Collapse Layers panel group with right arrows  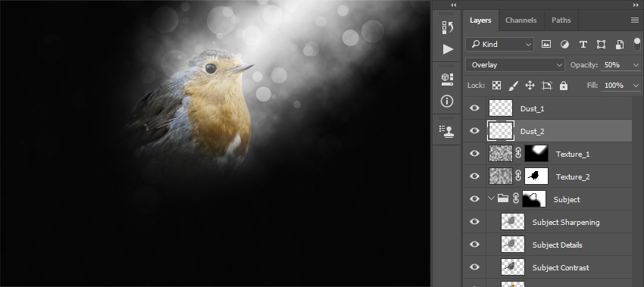pyautogui.click(x=636, y=5)
